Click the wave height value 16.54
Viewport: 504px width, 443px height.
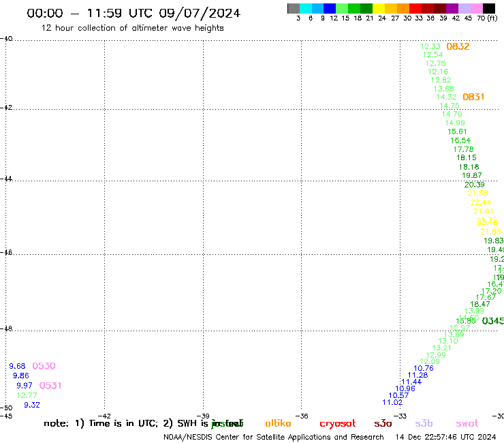pos(460,140)
